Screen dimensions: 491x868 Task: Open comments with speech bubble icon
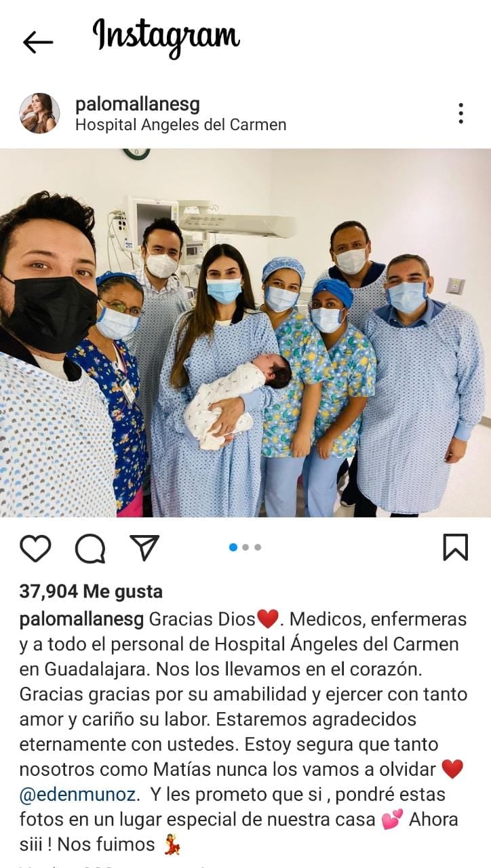click(90, 548)
